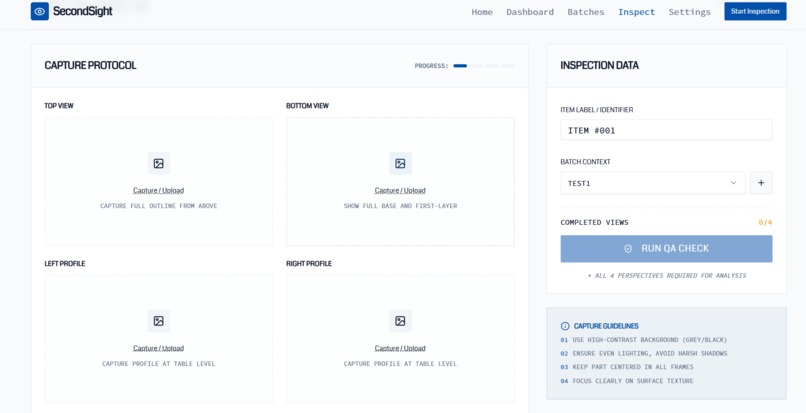
Task: Open the Dashboard nav item
Action: click(530, 12)
